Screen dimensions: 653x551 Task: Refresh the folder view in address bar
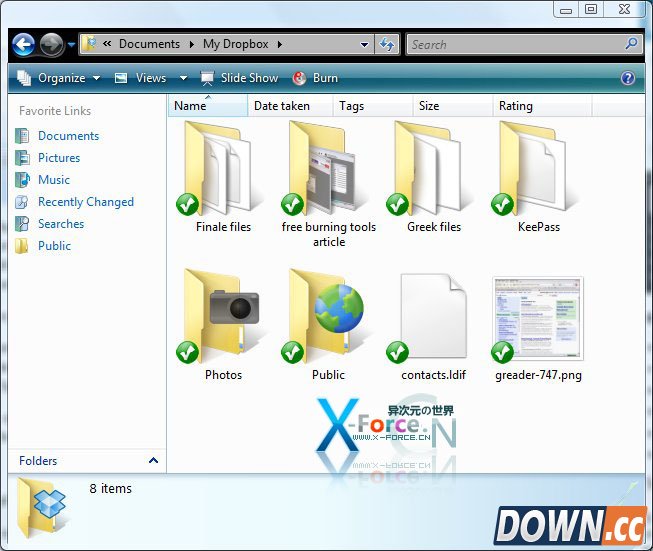tap(387, 44)
